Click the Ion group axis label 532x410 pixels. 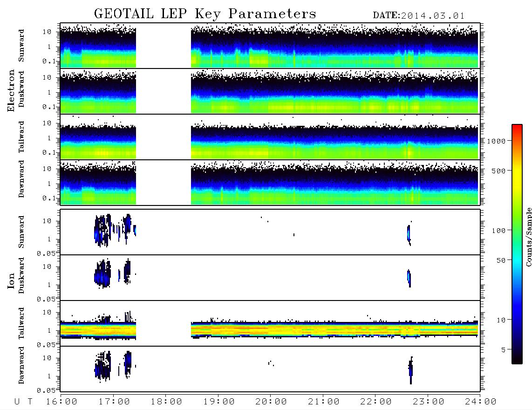click(11, 280)
